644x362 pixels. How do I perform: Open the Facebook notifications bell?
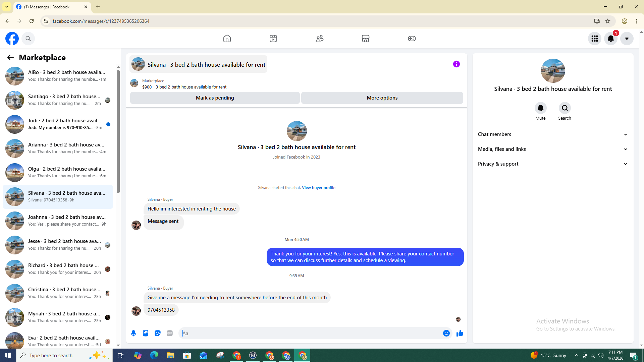pos(610,39)
